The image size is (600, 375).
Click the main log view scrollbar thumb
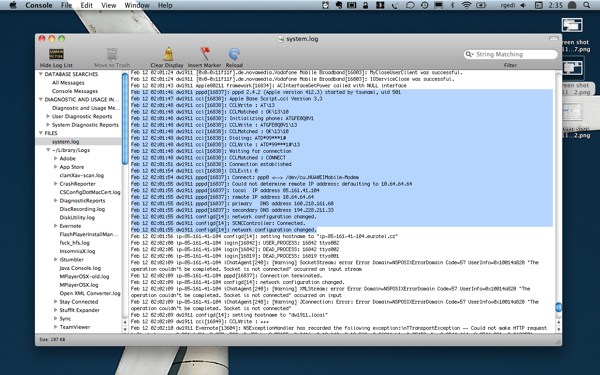(558, 307)
